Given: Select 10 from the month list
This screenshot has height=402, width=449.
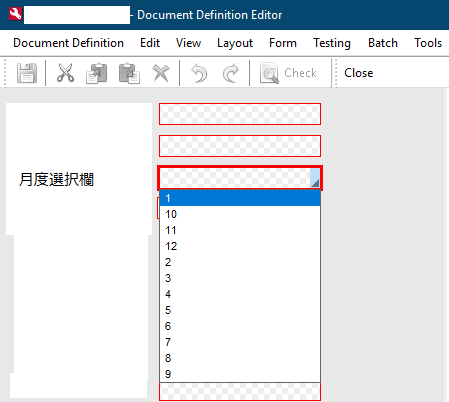Looking at the screenshot, I should pyautogui.click(x=240, y=214).
